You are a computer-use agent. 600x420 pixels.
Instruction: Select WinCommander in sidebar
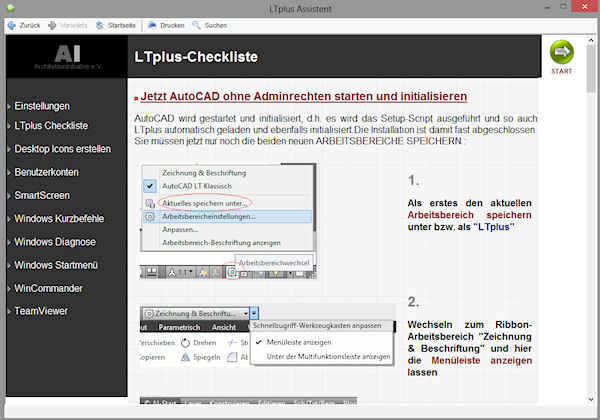click(x=48, y=288)
